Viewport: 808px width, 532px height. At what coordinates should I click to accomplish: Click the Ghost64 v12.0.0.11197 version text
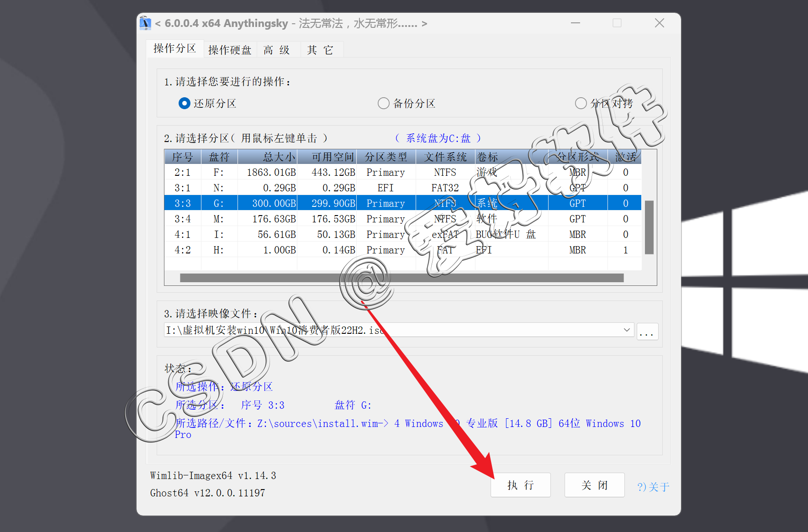[x=207, y=493]
